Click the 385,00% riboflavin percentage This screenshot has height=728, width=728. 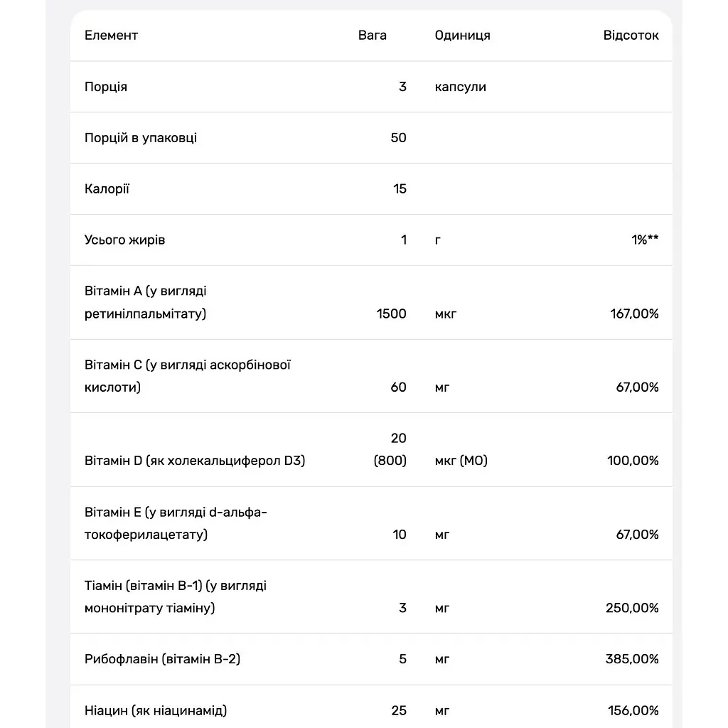(x=632, y=659)
